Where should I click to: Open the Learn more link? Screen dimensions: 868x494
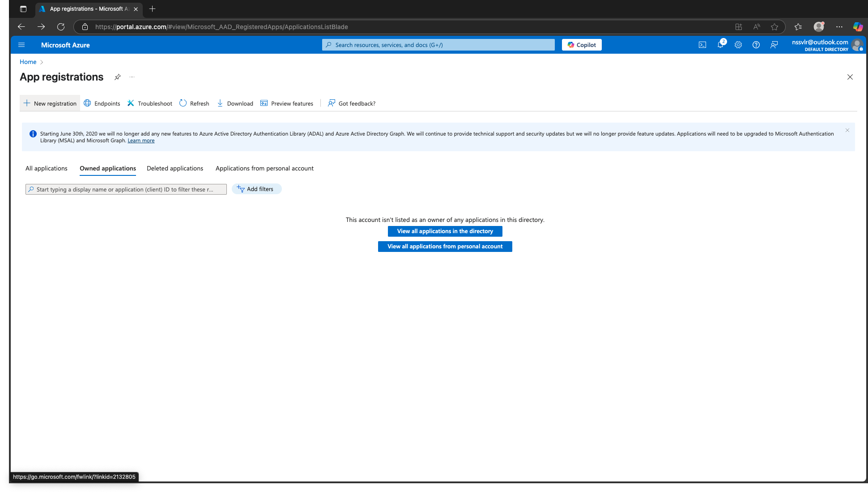point(141,140)
